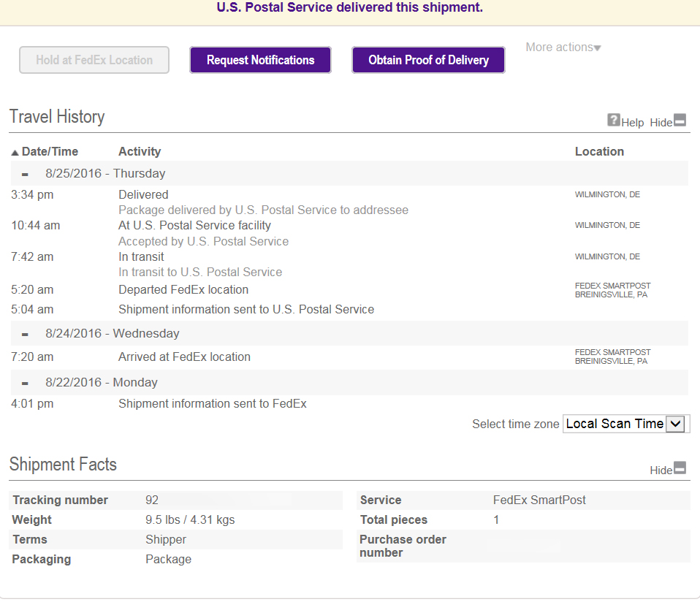Image resolution: width=700 pixels, height=602 pixels.
Task: Select the Delivered activity row
Action: pos(143,195)
